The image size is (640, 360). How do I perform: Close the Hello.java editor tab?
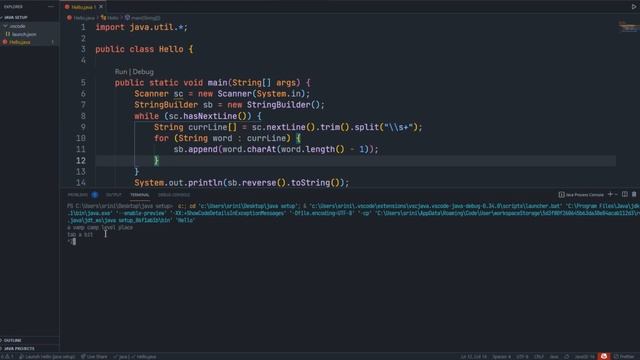click(101, 7)
